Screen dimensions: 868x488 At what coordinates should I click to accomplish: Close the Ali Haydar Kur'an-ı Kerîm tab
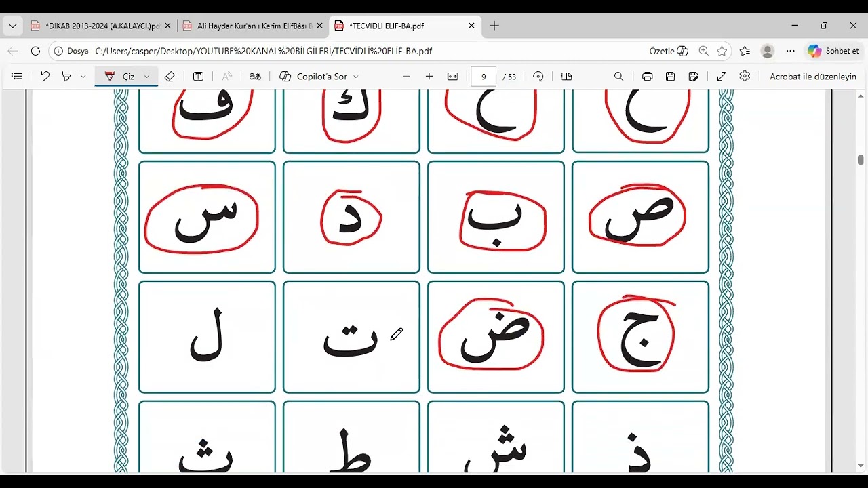point(319,26)
